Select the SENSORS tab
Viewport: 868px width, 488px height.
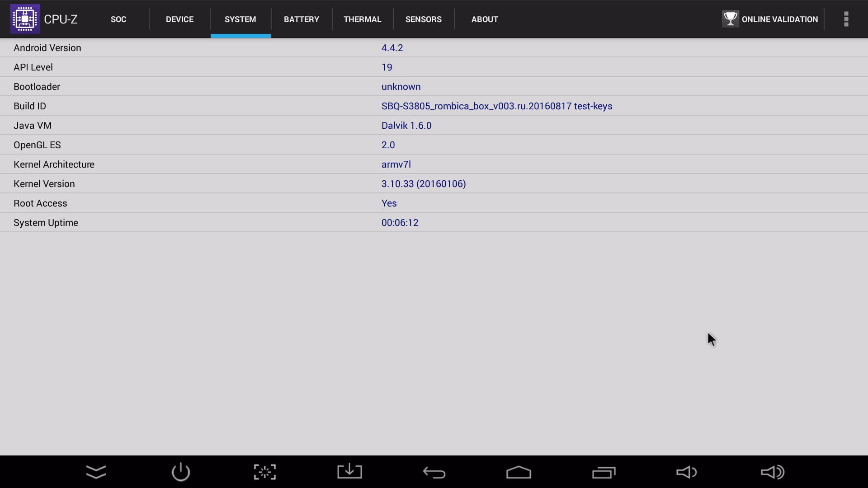click(423, 19)
